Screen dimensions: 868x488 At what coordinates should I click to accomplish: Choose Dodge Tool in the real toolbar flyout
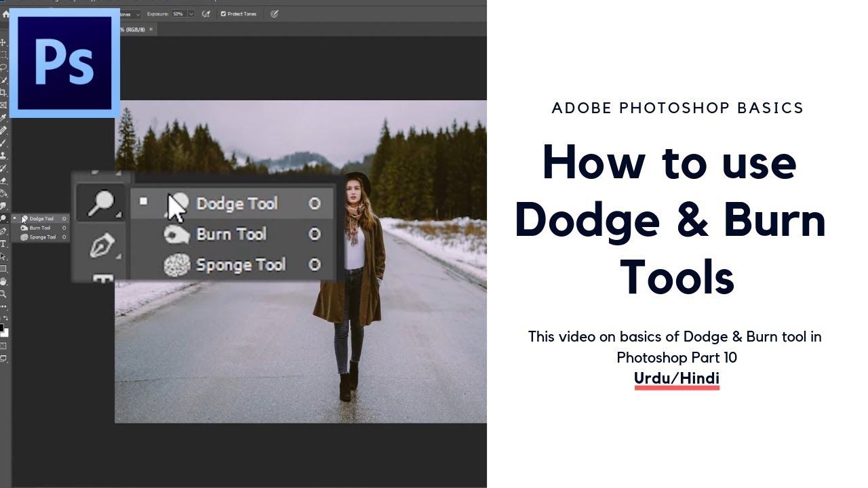point(41,218)
